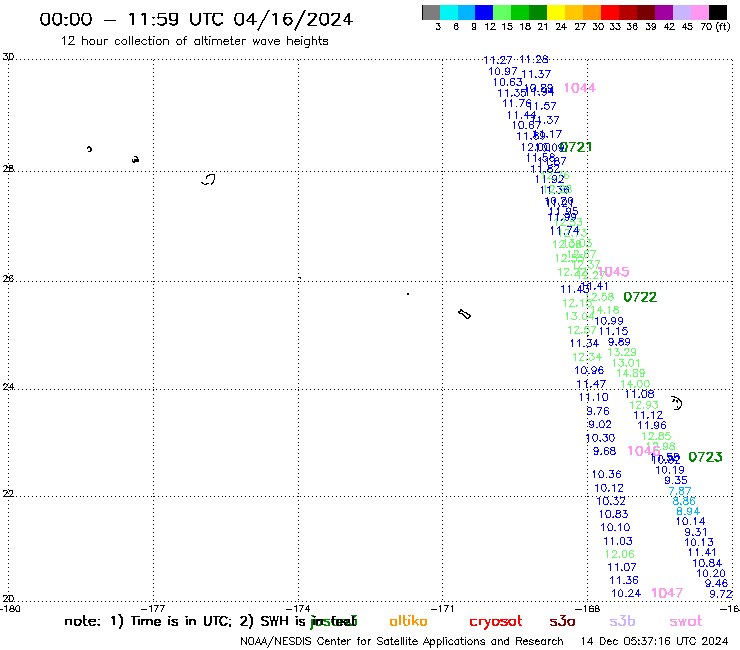Image resolution: width=740 pixels, height=650 pixels.
Task: Click the title '00:00 – 11:59 UTC 04/16/2024'
Action: [x=196, y=19]
